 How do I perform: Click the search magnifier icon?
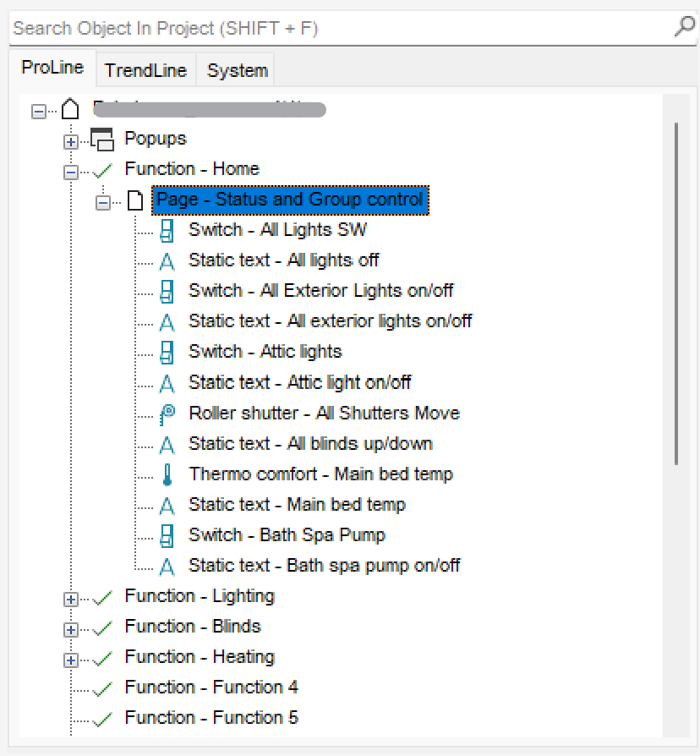[684, 27]
